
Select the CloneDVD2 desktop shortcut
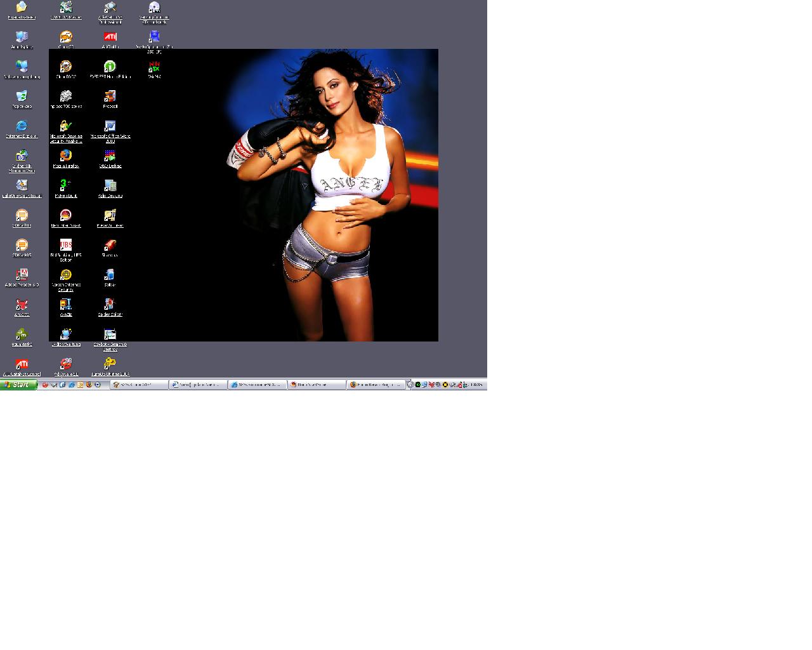tap(66, 67)
